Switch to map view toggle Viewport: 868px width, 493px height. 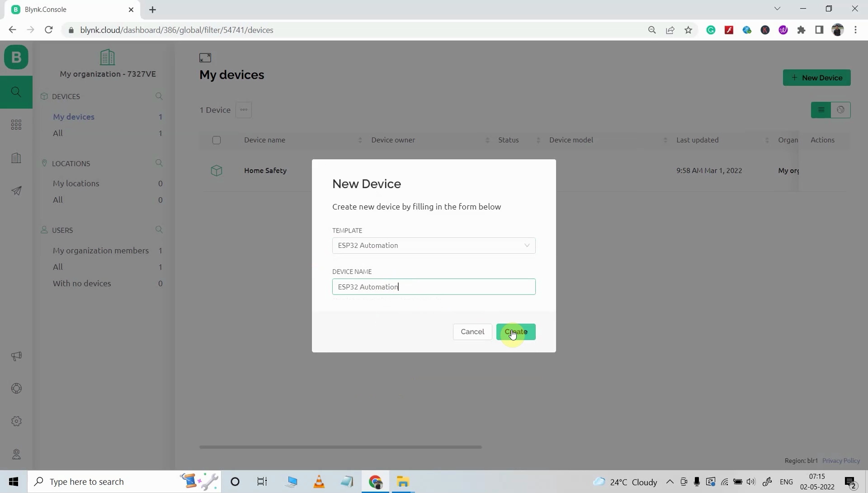tap(840, 110)
